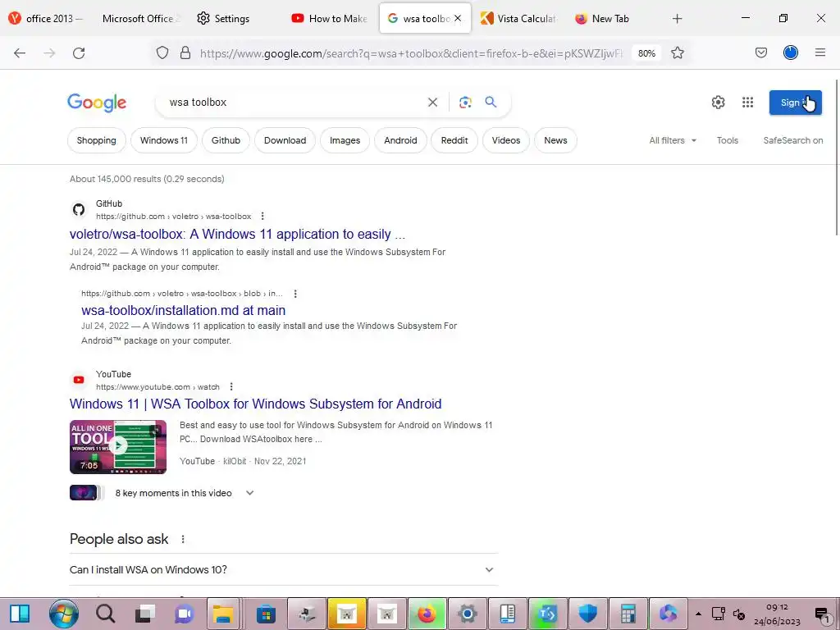Screen dimensions: 840x630
Task: Change the 80% zoom level indicator
Action: [646, 53]
